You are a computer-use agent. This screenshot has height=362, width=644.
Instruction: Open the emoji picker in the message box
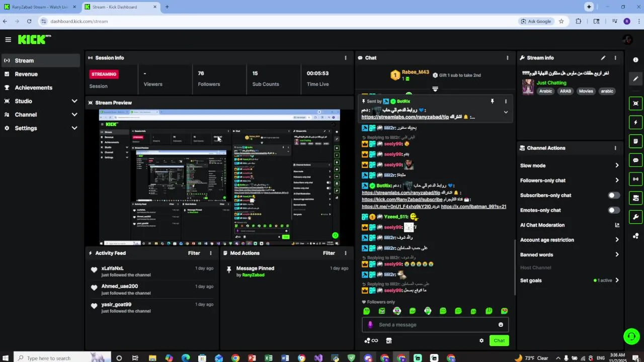[x=501, y=325]
